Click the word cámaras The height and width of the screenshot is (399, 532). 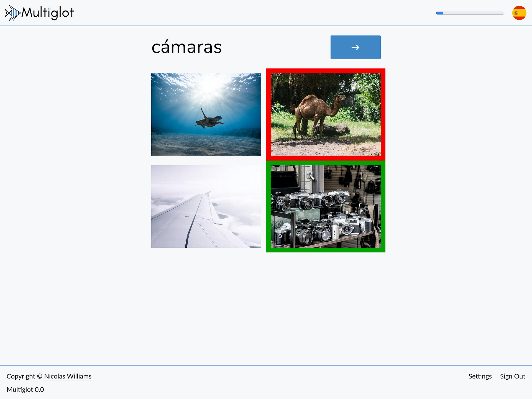pyautogui.click(x=186, y=47)
